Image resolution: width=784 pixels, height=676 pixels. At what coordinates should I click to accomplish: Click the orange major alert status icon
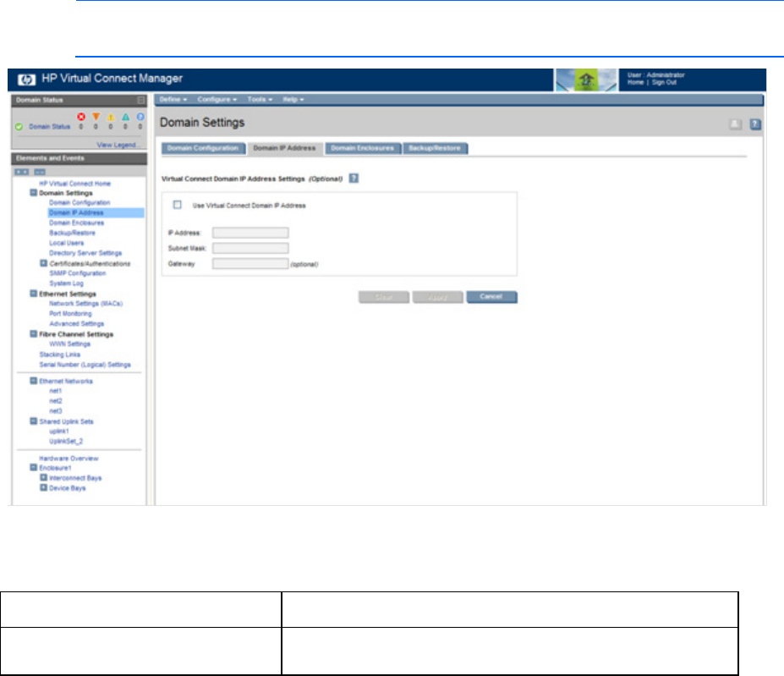(x=96, y=118)
